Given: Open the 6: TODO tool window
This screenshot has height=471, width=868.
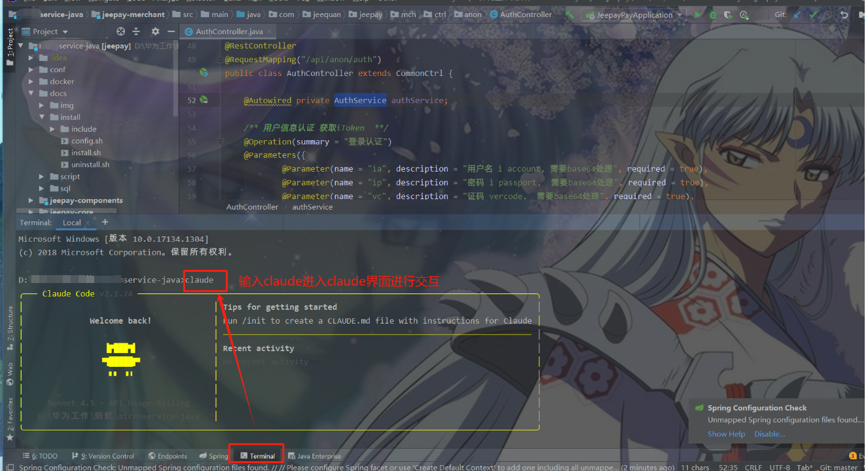Looking at the screenshot, I should (41, 456).
